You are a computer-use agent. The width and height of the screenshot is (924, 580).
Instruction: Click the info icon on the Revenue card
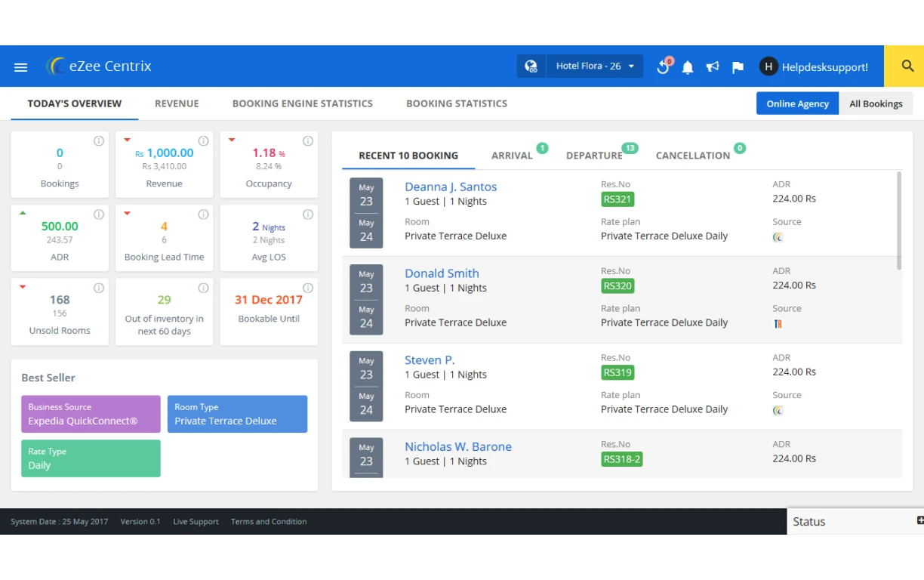click(202, 140)
